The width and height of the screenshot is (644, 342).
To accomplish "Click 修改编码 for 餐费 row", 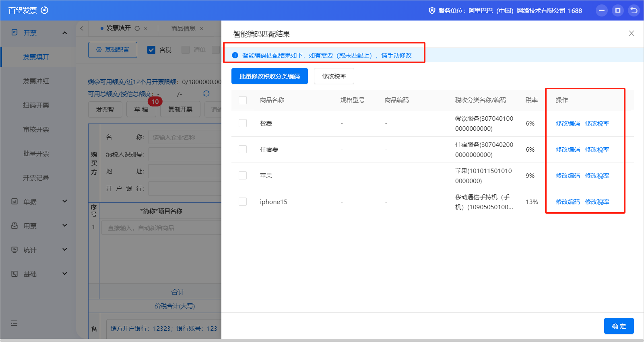I will tap(568, 123).
